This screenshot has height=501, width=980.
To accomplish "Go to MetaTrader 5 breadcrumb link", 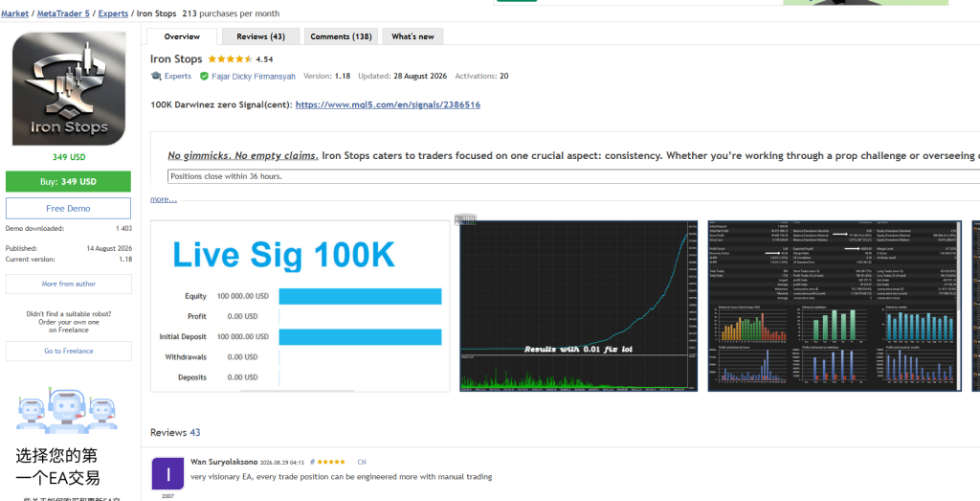I will tap(63, 13).
